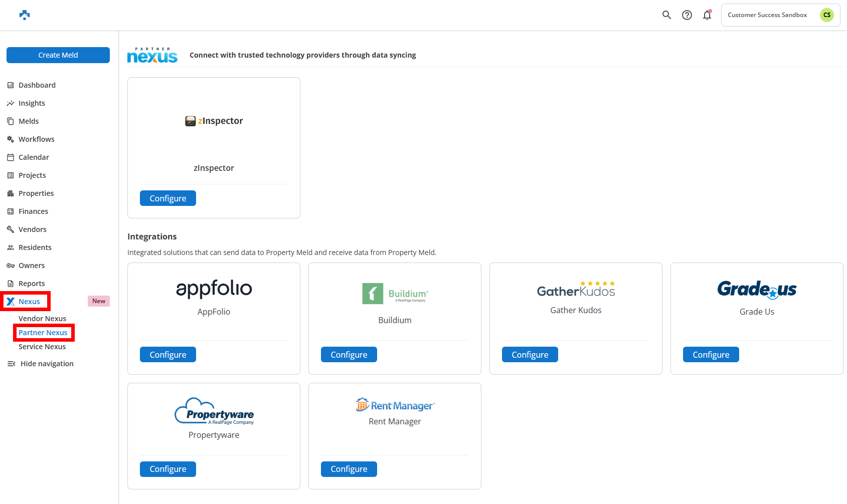Open Dashboard from the sidebar
The width and height of the screenshot is (847, 504).
pos(37,85)
